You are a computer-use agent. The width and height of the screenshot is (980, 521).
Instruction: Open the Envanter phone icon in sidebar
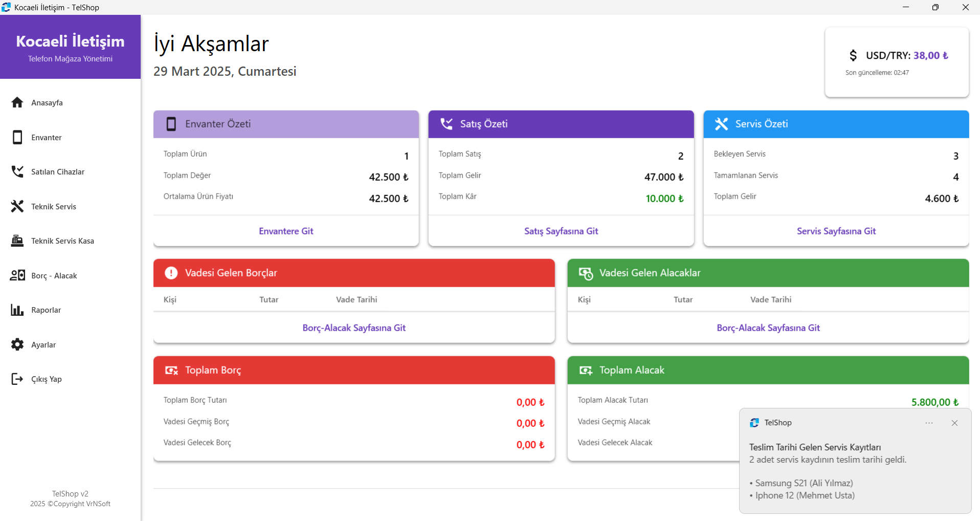click(x=17, y=137)
